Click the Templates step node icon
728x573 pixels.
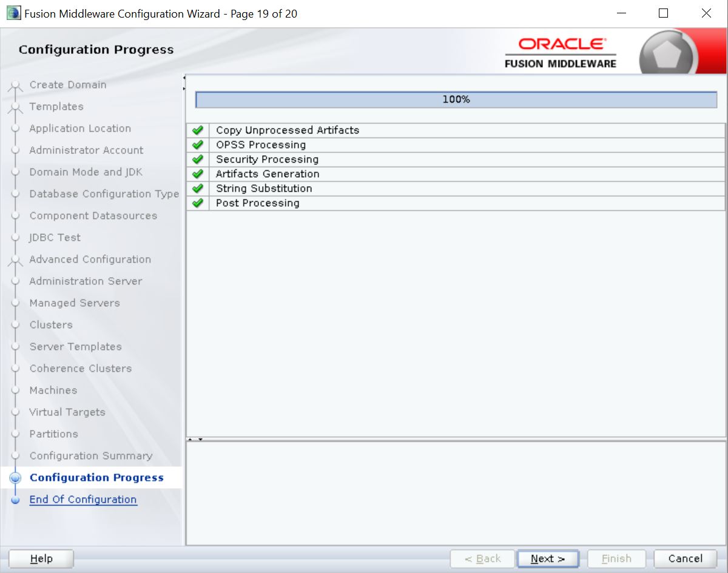(x=15, y=109)
